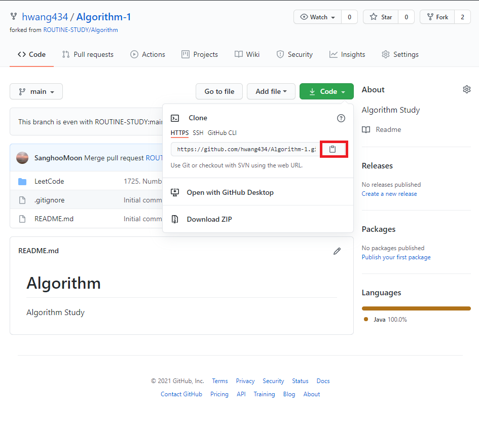Image resolution: width=479 pixels, height=448 pixels.
Task: Click the Go to file button
Action: [219, 91]
